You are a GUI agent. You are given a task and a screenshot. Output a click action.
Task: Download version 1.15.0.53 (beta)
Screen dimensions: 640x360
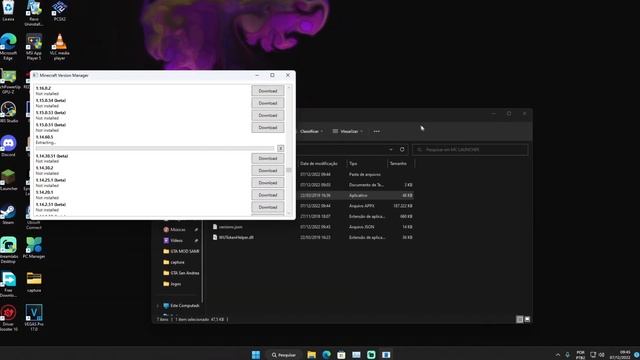(x=268, y=115)
